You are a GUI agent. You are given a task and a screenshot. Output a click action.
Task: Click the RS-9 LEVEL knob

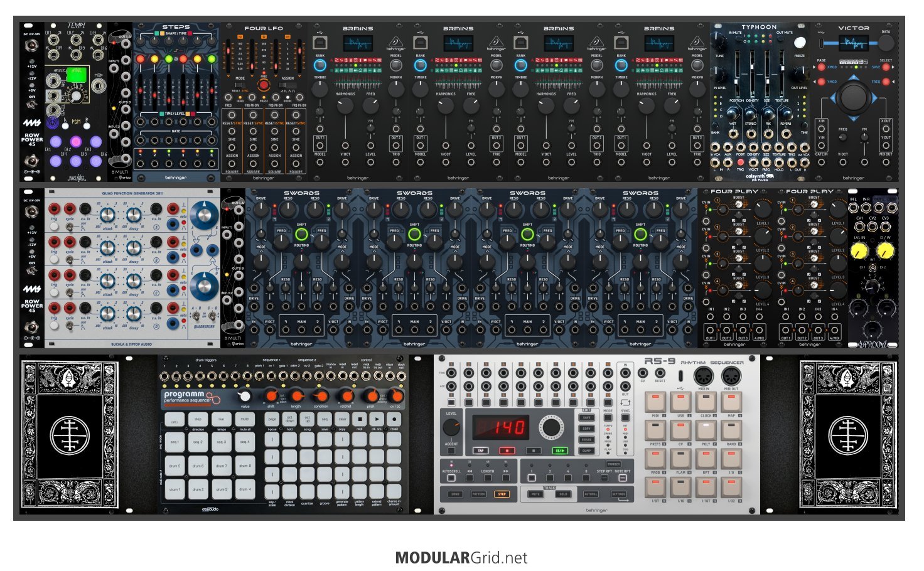pyautogui.click(x=451, y=428)
